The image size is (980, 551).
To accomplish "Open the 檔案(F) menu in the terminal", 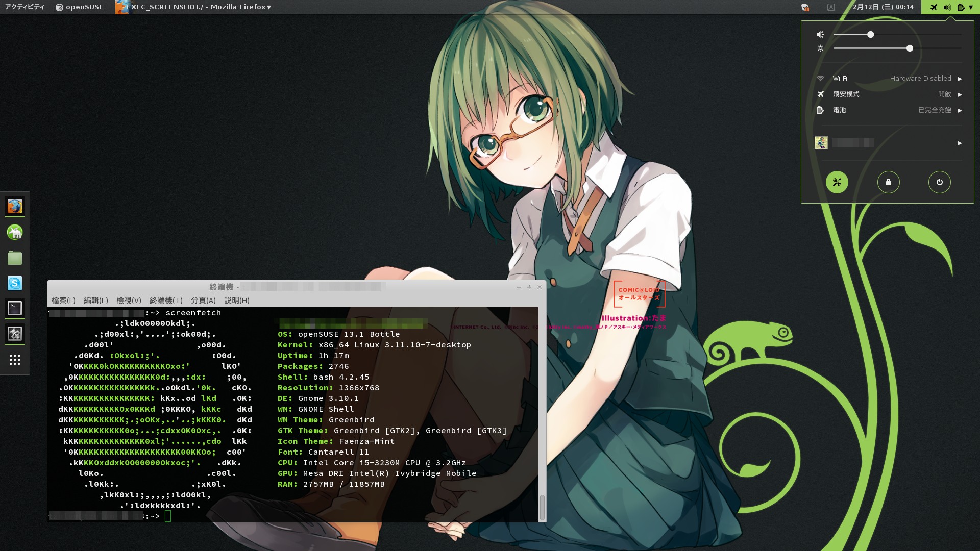I will tap(63, 300).
